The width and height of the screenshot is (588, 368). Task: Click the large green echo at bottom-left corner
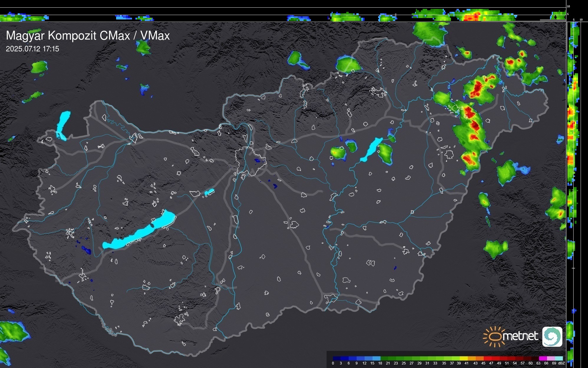point(12,332)
